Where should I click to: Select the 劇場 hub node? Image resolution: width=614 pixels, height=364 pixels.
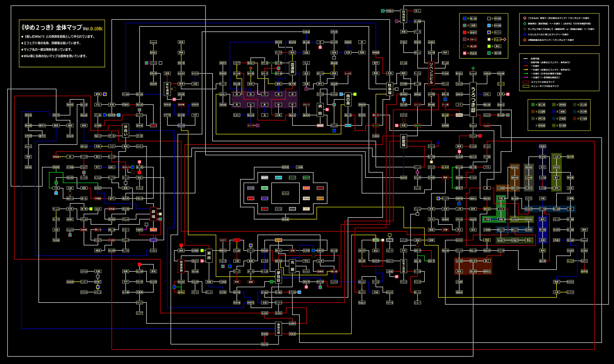pos(153,214)
